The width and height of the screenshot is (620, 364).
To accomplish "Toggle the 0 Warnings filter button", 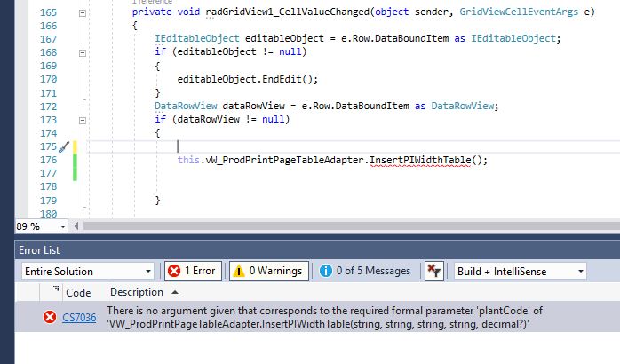I will (269, 271).
